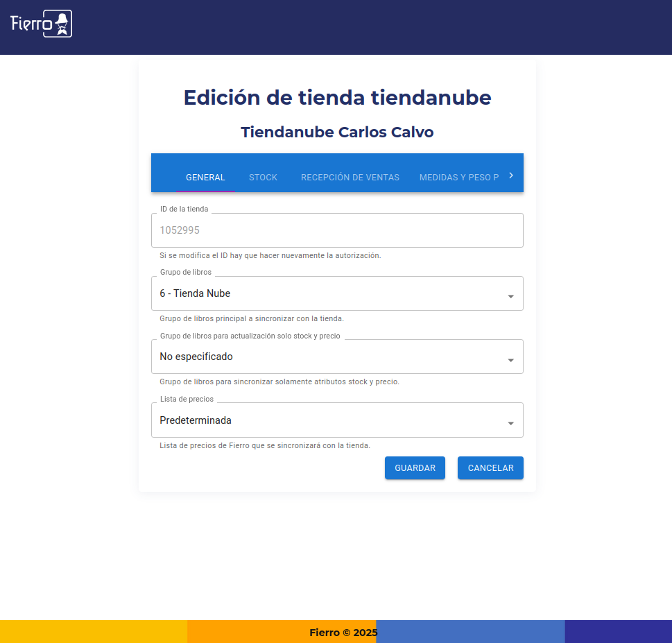
Task: Click the arrow beside No especificado
Action: click(x=510, y=360)
